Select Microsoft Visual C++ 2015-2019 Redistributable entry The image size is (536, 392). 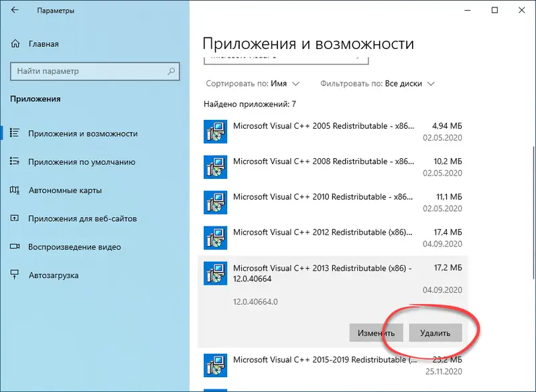[x=333, y=365]
